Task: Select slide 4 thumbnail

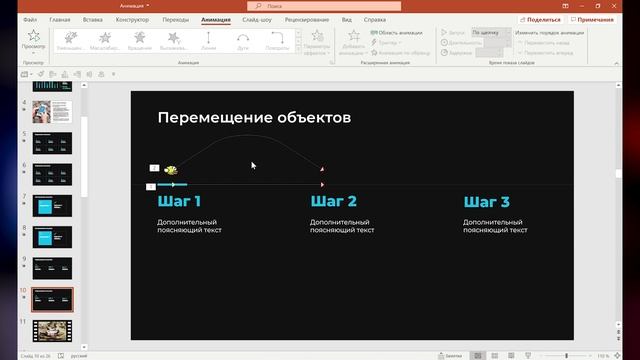Action: pyautogui.click(x=52, y=112)
